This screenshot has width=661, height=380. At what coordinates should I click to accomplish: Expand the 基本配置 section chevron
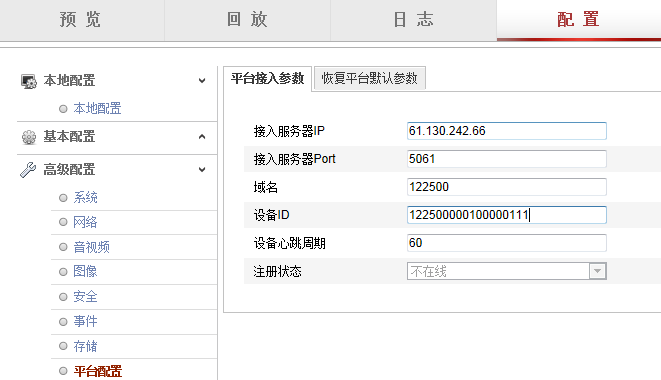(202, 137)
